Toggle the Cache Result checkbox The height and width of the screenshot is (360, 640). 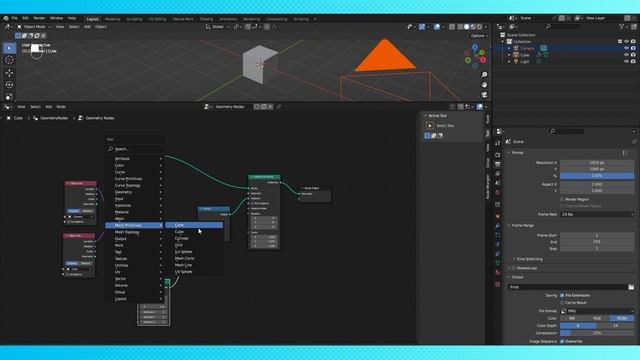[562, 302]
